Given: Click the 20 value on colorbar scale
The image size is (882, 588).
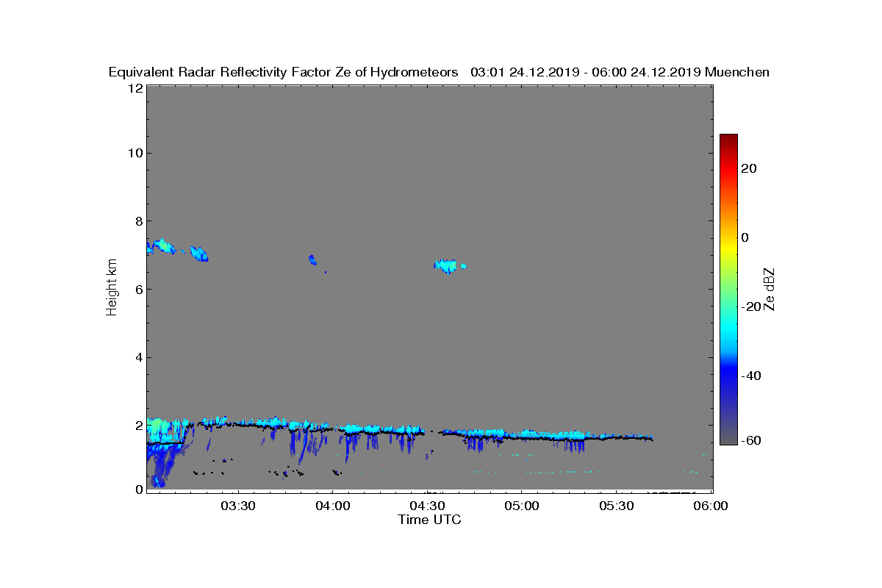Looking at the screenshot, I should [x=749, y=168].
